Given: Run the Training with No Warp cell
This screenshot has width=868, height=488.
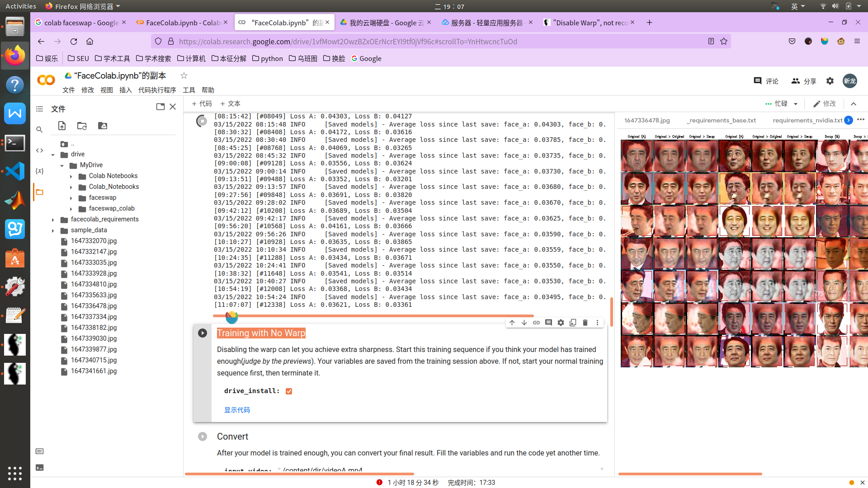Looking at the screenshot, I should [x=203, y=333].
